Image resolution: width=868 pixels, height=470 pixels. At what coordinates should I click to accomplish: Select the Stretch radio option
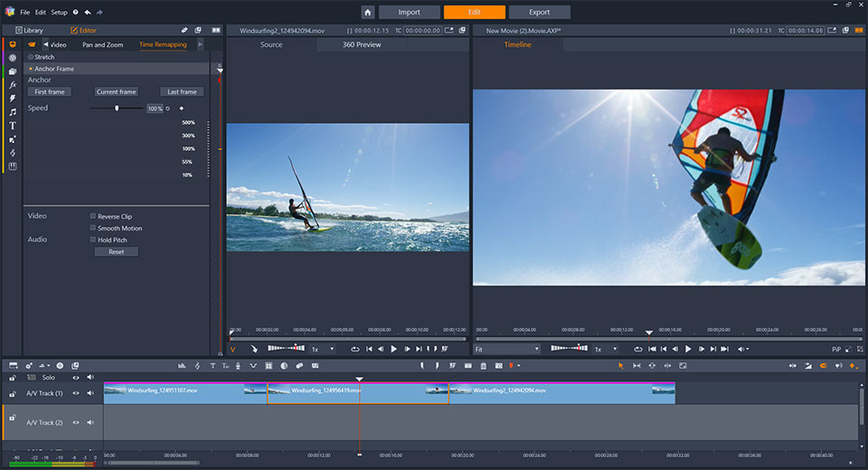(x=31, y=57)
